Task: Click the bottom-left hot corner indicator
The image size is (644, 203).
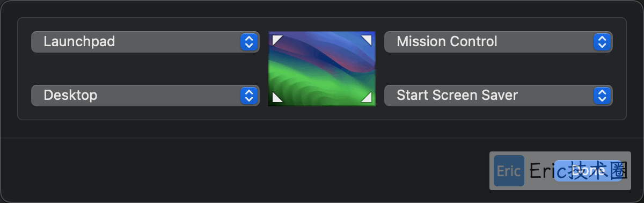Action: point(277,97)
